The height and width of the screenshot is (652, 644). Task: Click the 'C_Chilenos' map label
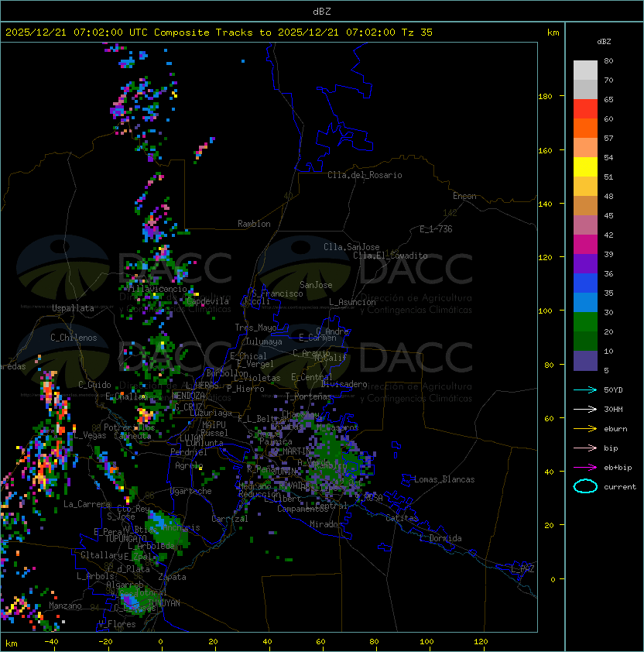click(x=74, y=338)
